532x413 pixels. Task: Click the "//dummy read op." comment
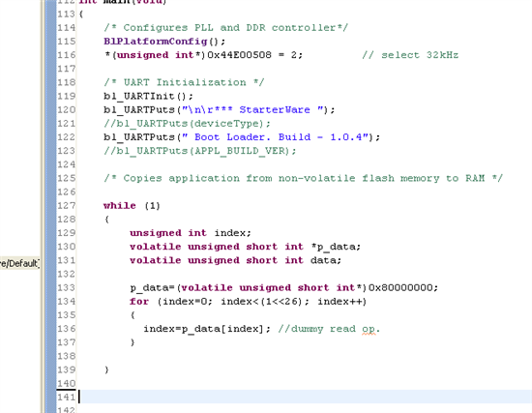(329, 329)
